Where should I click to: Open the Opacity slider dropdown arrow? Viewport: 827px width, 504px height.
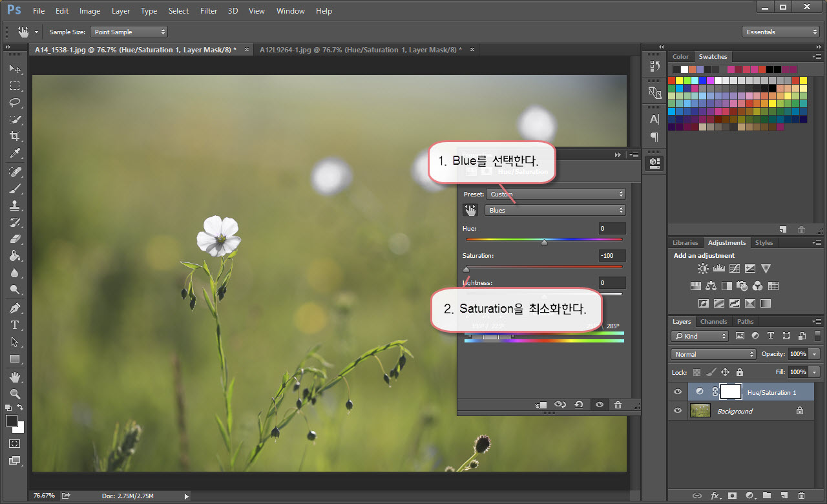814,354
